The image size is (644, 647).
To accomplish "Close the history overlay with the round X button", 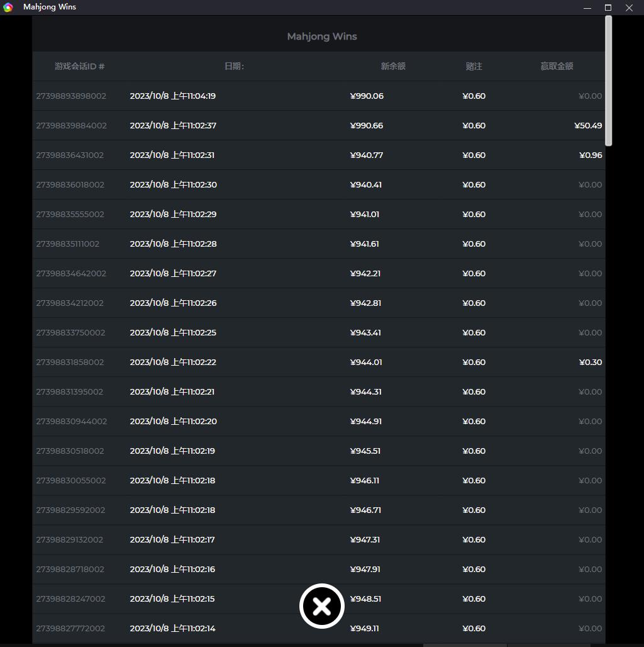I will [x=321, y=605].
